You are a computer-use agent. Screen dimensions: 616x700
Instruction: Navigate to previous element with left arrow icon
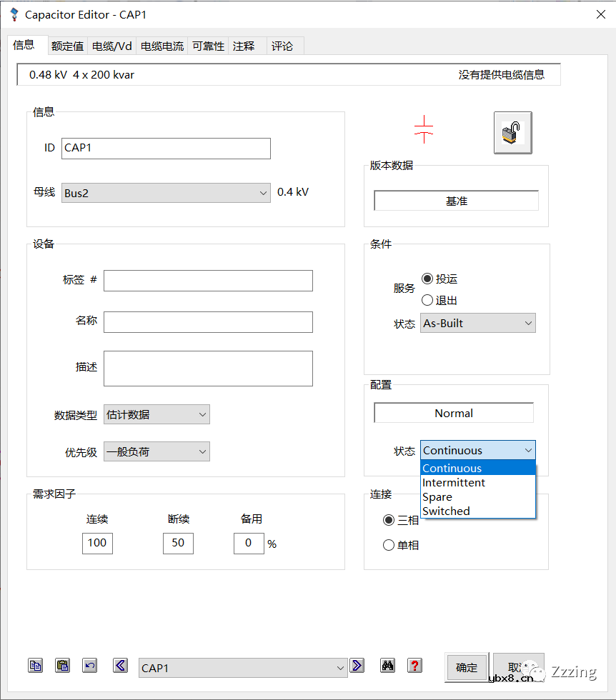tap(119, 665)
